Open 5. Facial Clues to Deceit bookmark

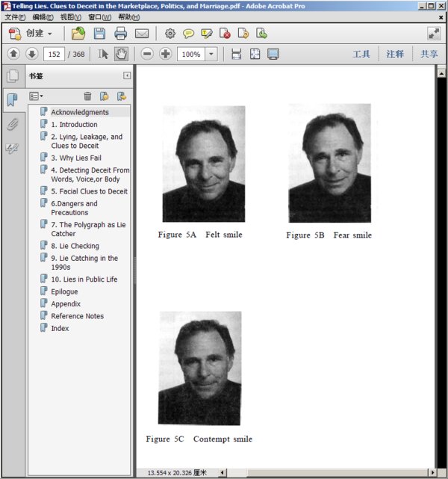tap(89, 191)
